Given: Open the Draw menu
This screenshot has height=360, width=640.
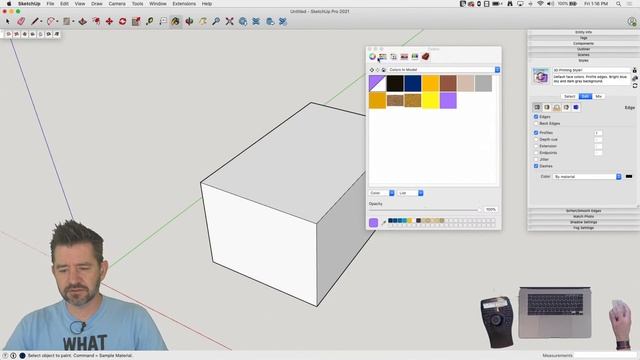Looking at the screenshot, I should pyautogui.click(x=97, y=4).
